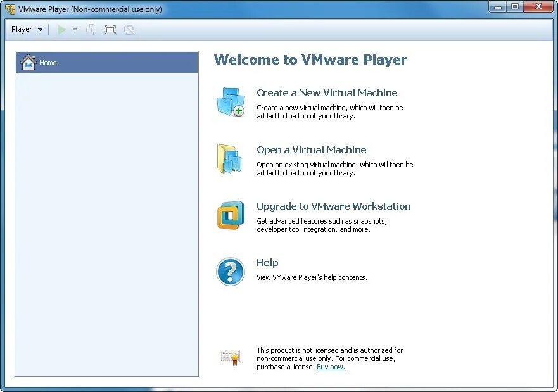This screenshot has height=392, width=558.
Task: Click the Home house icon
Action: (x=28, y=63)
